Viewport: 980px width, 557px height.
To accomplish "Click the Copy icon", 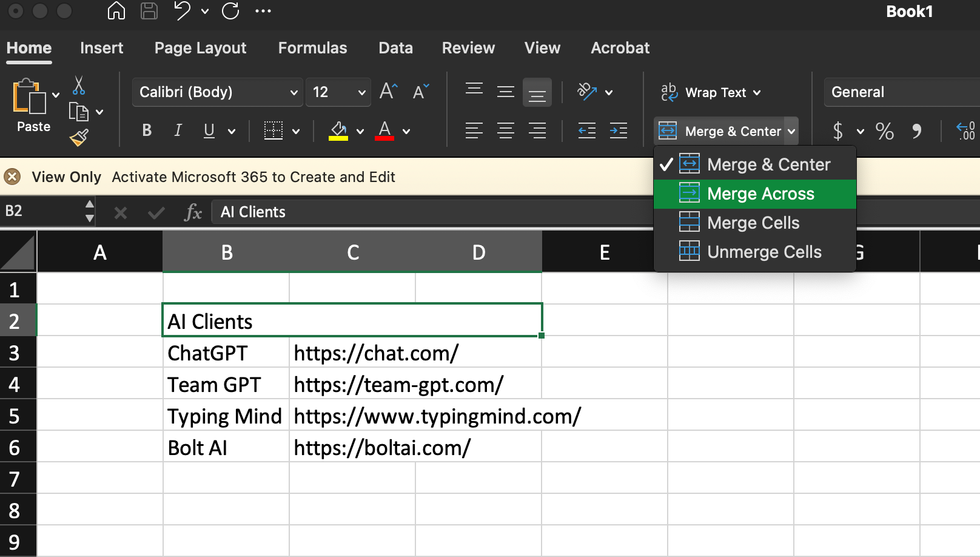I will [79, 112].
